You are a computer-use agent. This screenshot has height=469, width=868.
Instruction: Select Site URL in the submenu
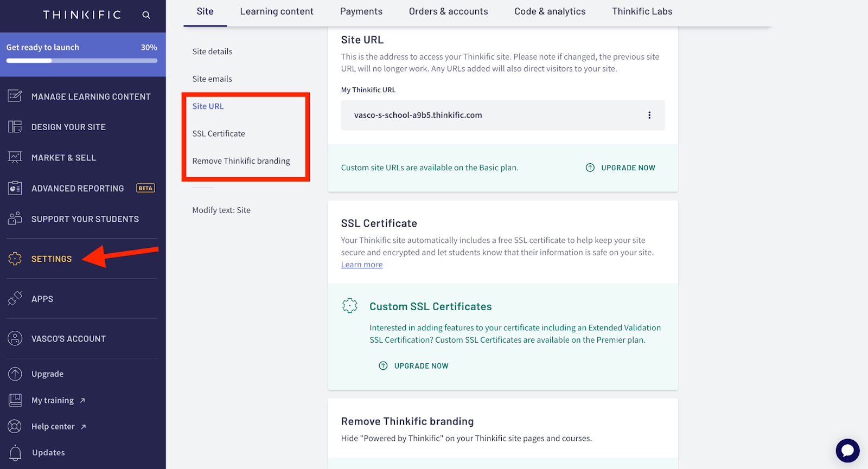[x=208, y=106]
